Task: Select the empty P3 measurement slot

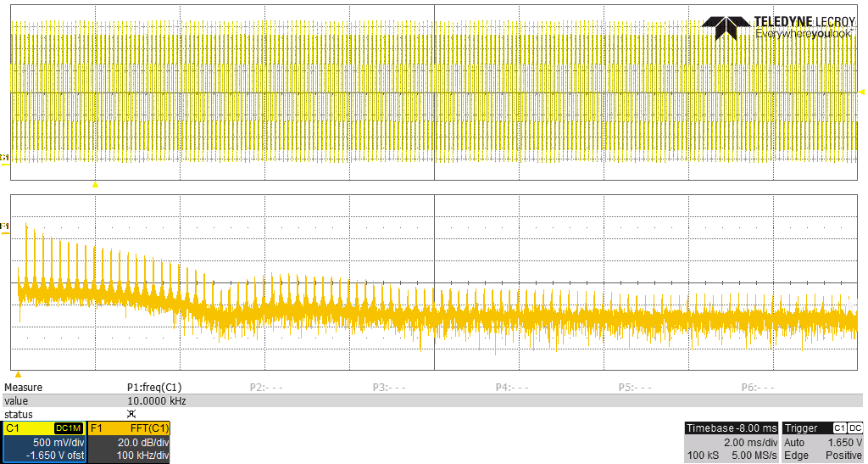Action: pos(389,388)
